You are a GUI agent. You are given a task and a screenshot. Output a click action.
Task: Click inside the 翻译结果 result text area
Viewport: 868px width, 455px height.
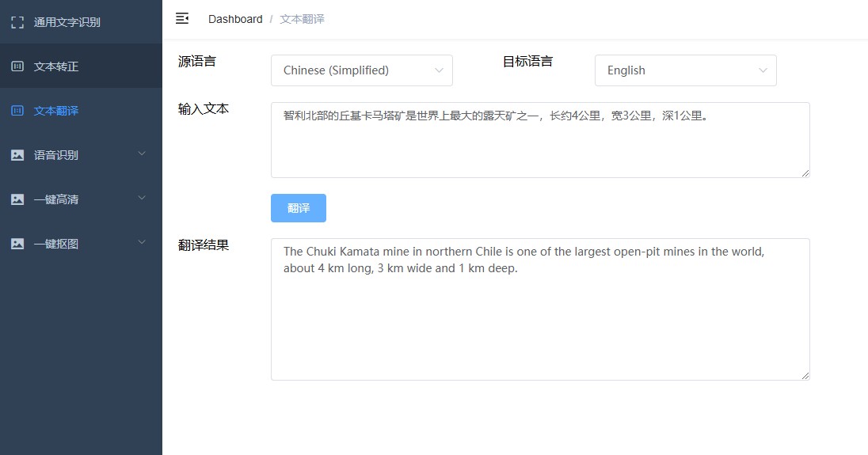(540, 309)
